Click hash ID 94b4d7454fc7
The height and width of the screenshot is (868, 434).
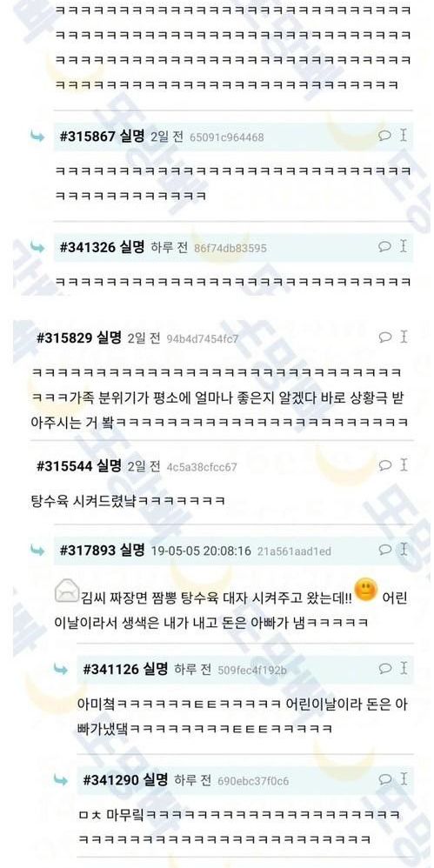[203, 338]
